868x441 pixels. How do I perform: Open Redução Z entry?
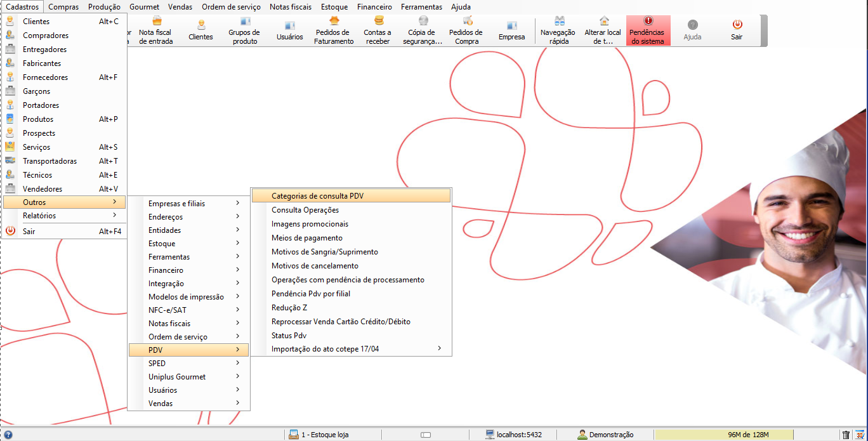352,308
